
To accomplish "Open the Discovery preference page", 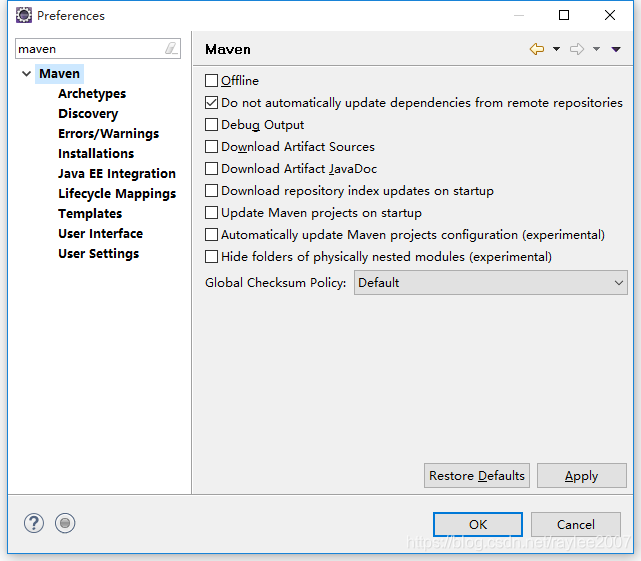I will [x=88, y=114].
